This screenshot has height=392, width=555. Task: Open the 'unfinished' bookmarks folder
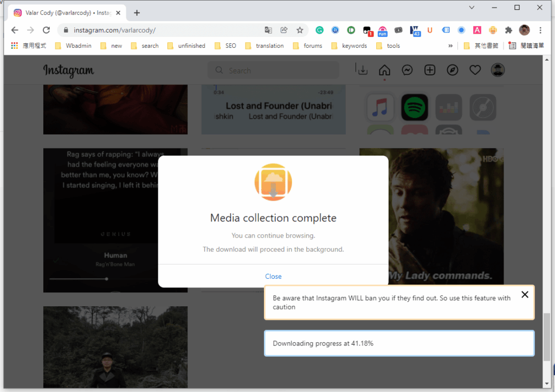pyautogui.click(x=186, y=46)
